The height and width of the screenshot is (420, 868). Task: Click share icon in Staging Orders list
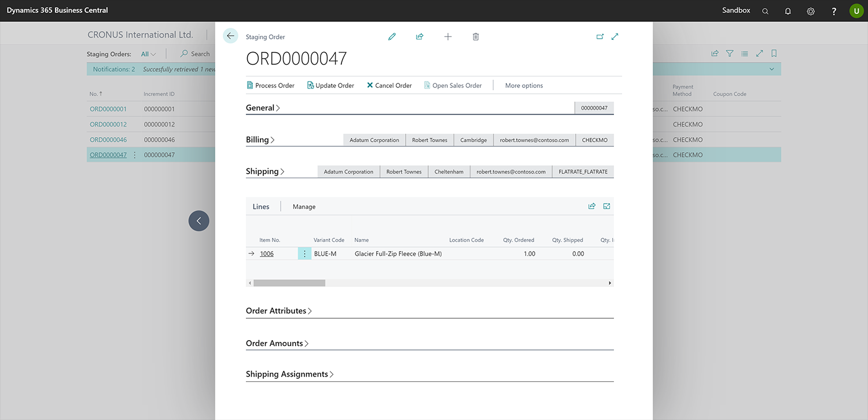(x=715, y=53)
